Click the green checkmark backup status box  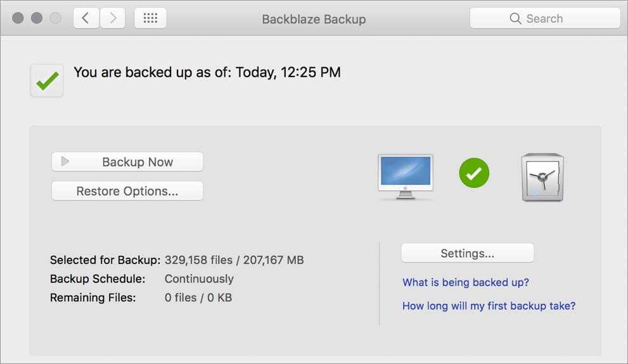(47, 80)
